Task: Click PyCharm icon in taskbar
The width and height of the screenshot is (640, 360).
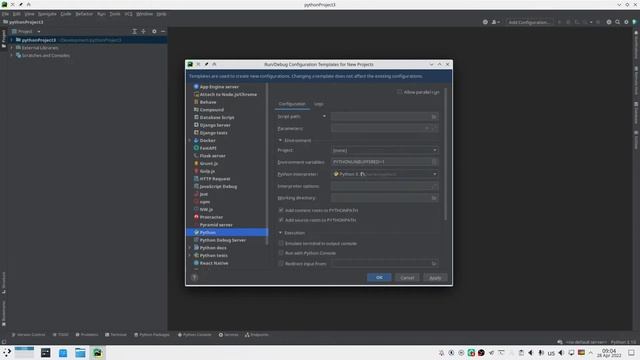Action: point(98,353)
